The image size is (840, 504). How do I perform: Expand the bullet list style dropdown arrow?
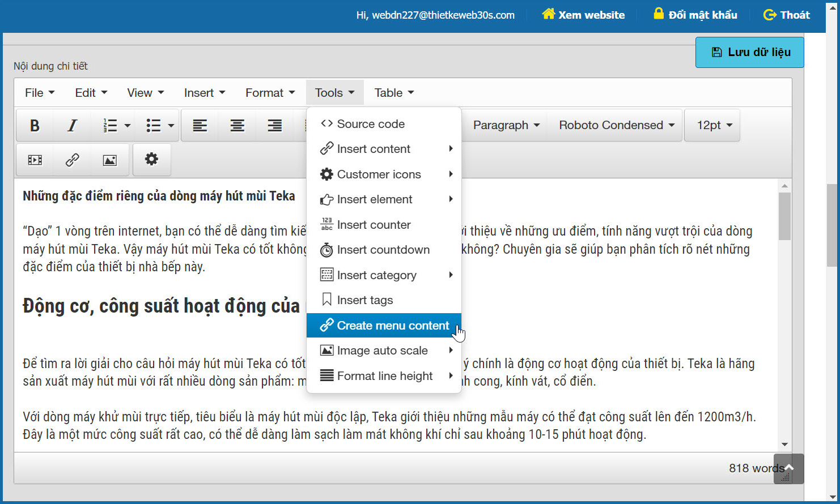click(171, 126)
